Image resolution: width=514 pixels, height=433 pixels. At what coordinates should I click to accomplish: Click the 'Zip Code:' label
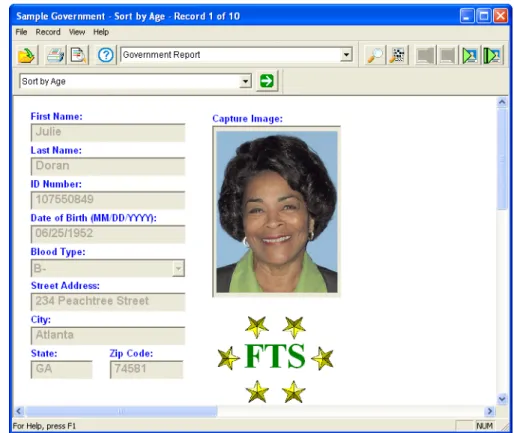point(131,353)
